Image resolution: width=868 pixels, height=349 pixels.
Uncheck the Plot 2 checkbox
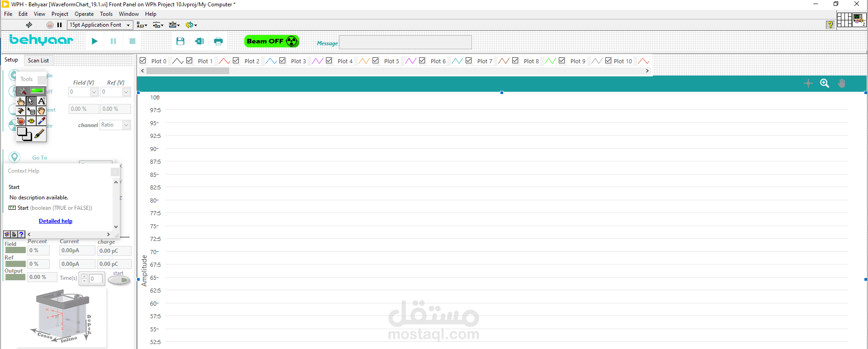pos(236,61)
